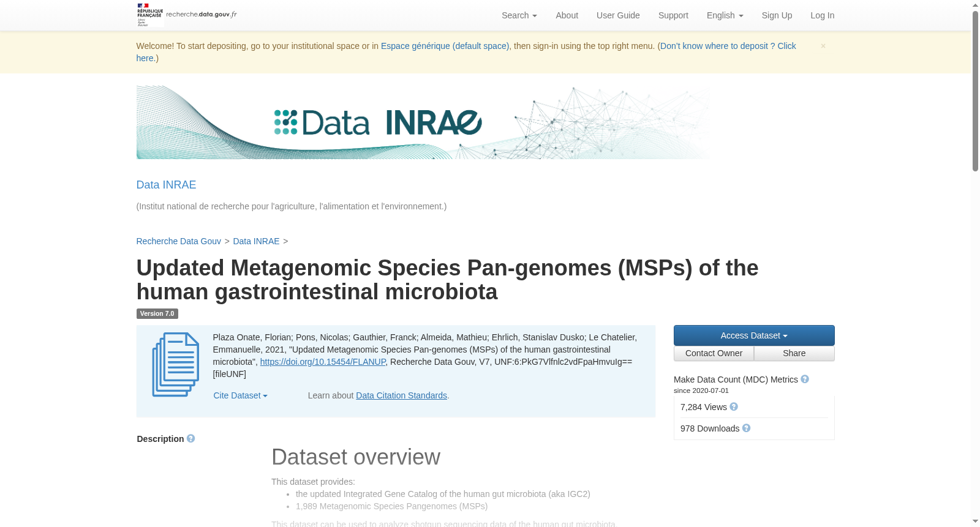980x527 pixels.
Task: Click the Share button
Action: (x=794, y=353)
